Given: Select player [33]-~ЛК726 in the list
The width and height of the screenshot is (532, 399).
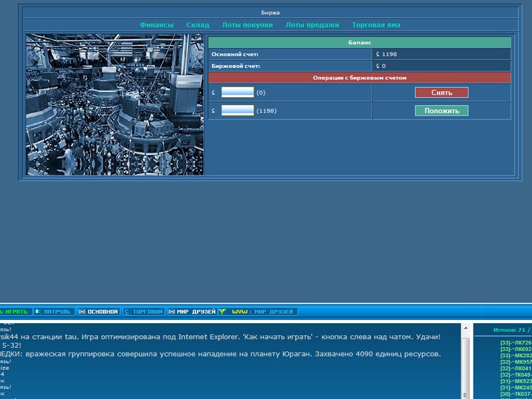Looking at the screenshot, I should click(x=516, y=342).
